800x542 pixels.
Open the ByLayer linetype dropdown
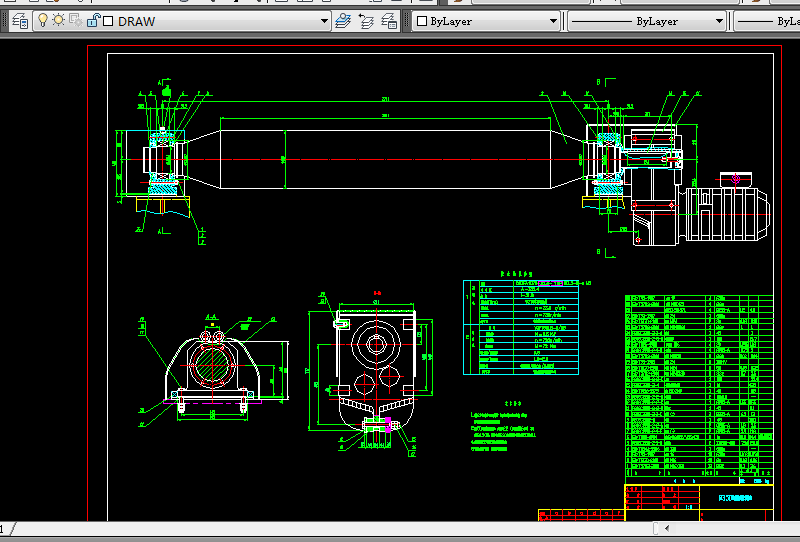[718, 21]
